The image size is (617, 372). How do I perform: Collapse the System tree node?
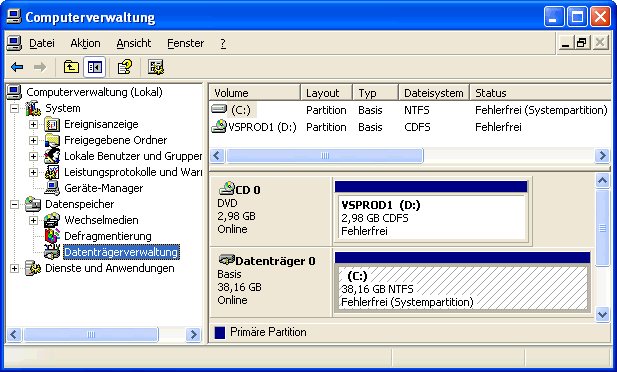click(14, 108)
